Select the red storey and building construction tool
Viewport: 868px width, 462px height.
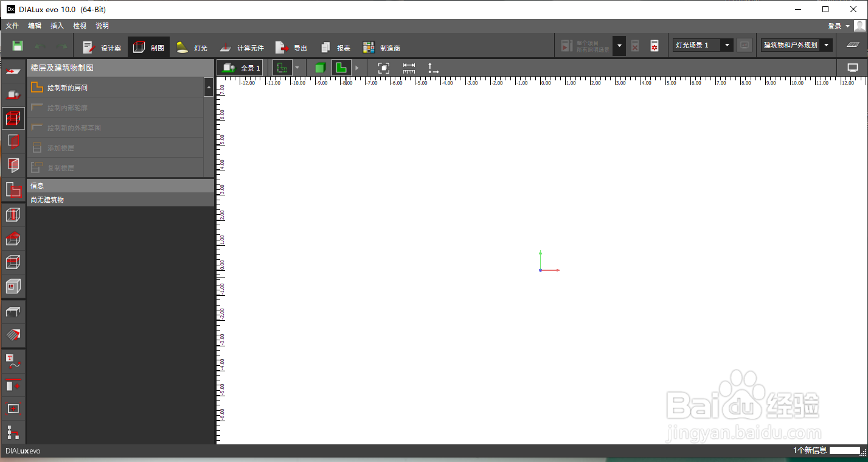13,118
